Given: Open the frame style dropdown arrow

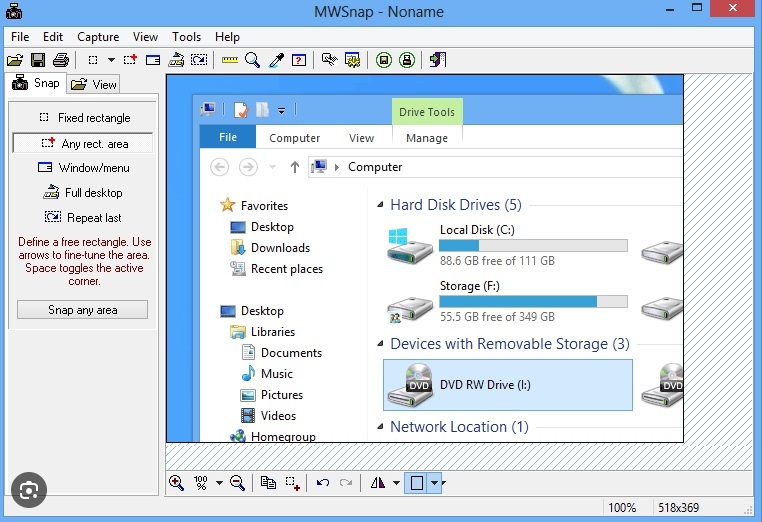Looking at the screenshot, I should coord(435,483).
